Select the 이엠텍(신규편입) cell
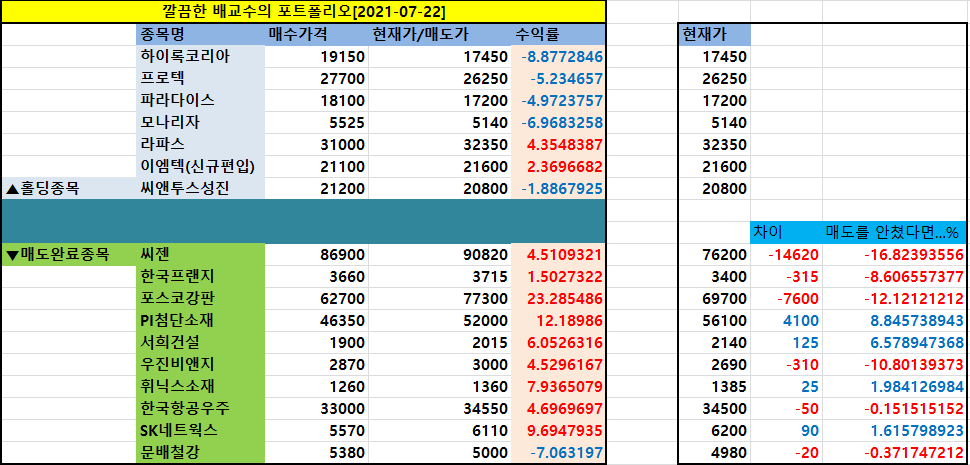 pos(200,166)
